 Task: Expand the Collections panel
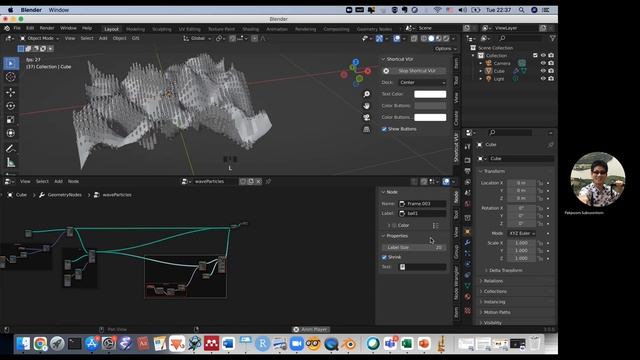pyautogui.click(x=495, y=291)
